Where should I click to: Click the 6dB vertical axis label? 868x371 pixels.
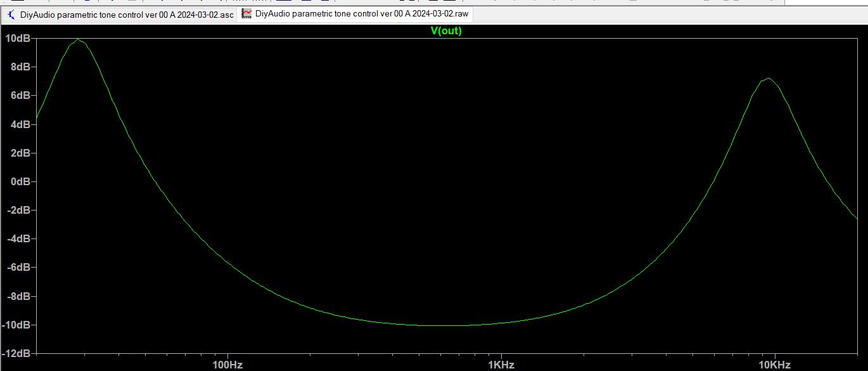20,95
